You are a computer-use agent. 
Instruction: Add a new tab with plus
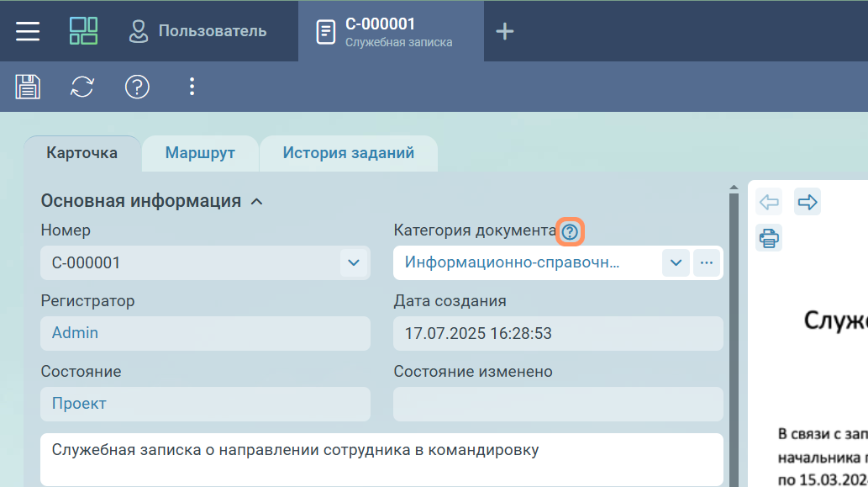pos(504,31)
